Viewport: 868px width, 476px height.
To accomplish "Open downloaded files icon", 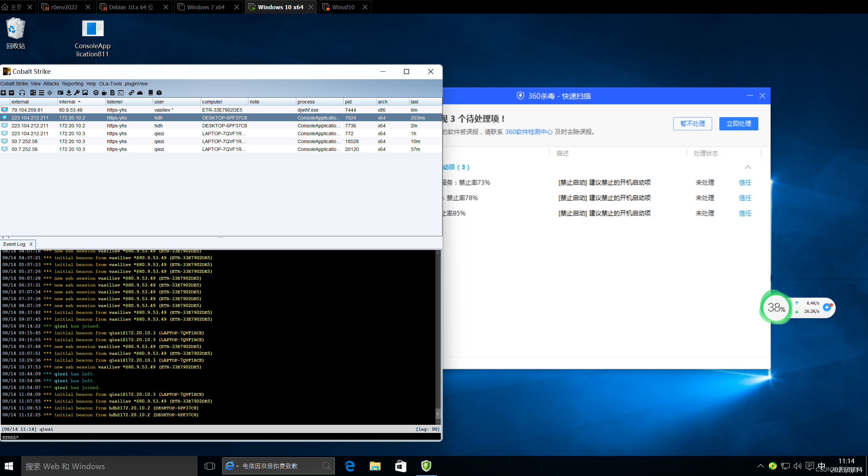I will point(69,93).
